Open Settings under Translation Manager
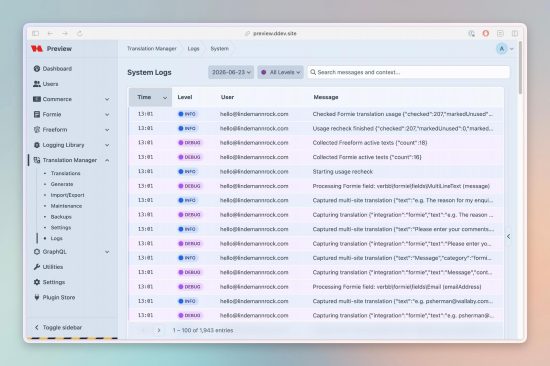550x366 pixels. 61,227
